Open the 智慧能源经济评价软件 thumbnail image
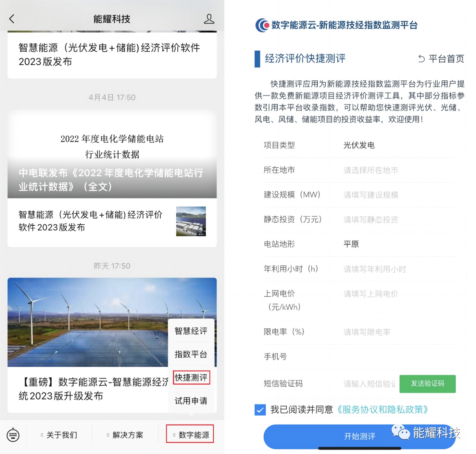Image resolution: width=476 pixels, height=454 pixels. click(x=191, y=222)
